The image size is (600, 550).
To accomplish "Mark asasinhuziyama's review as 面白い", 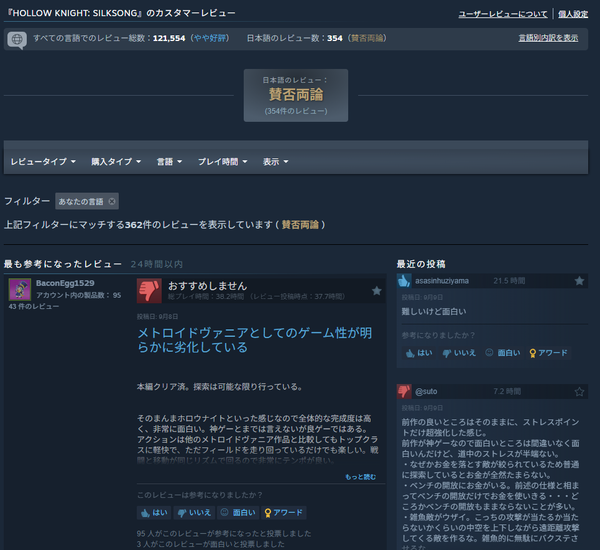I will pyautogui.click(x=502, y=353).
